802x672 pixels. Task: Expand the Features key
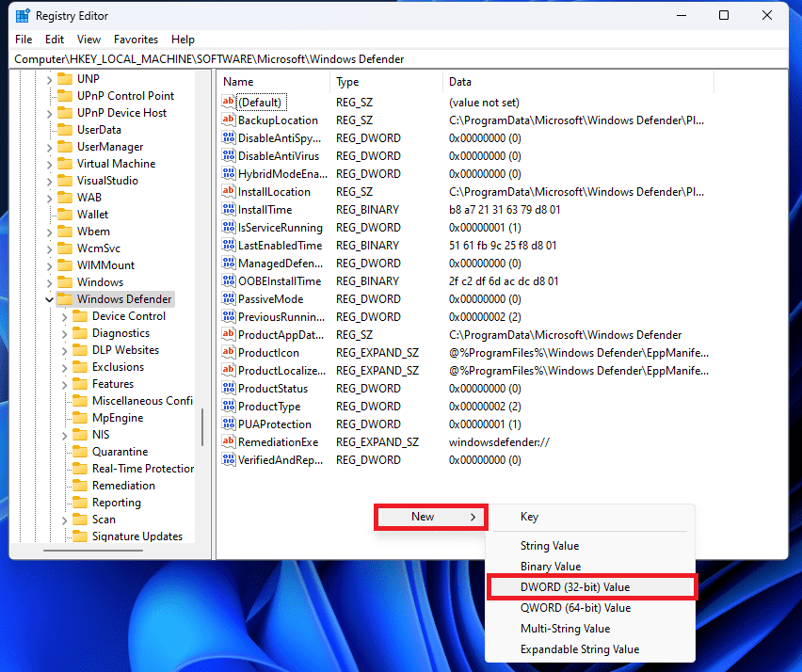(64, 384)
